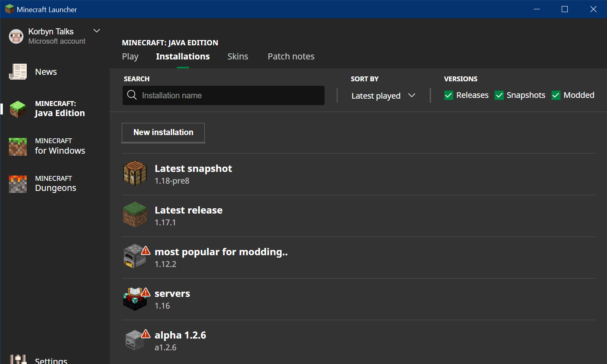Click the furnace icon for the 1.12.2 installation
This screenshot has width=607, height=364.
click(134, 257)
